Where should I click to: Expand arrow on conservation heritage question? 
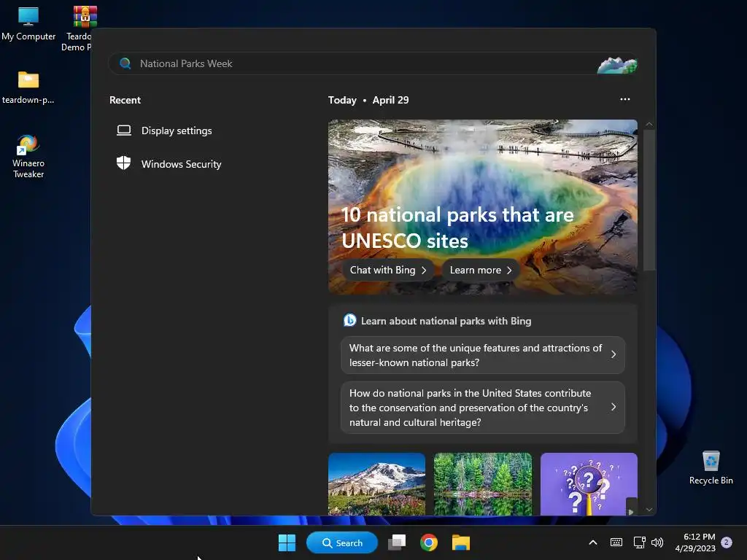click(x=614, y=407)
